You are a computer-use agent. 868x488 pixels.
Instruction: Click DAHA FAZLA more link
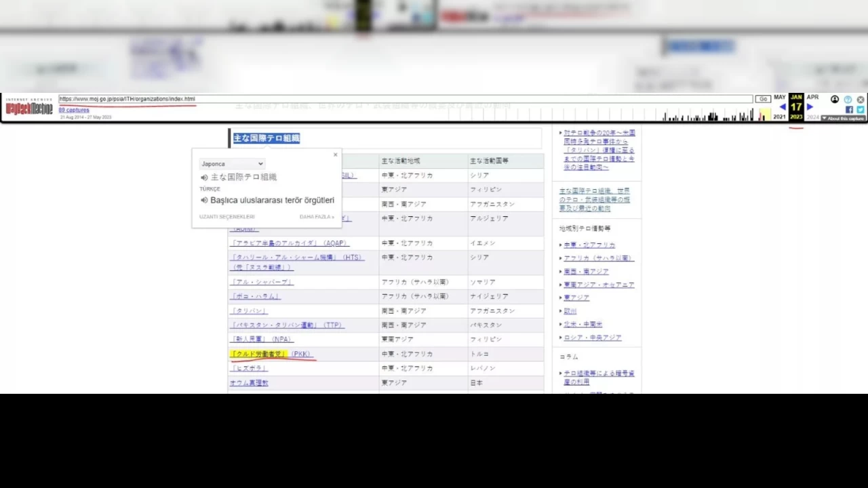317,217
